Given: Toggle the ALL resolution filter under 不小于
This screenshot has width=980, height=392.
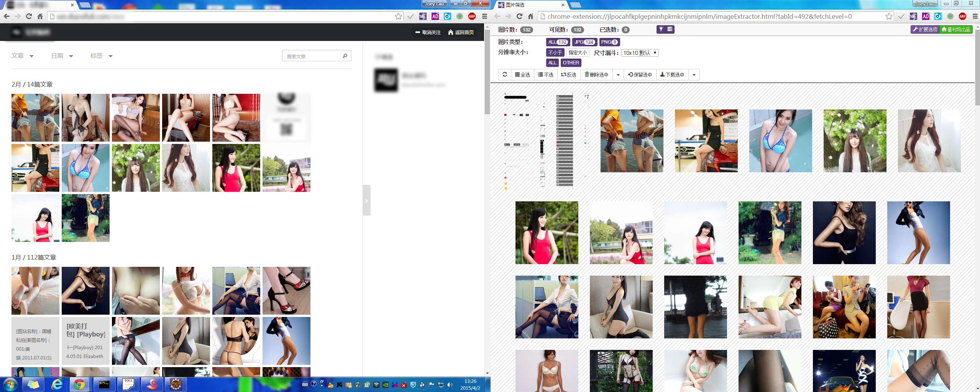Looking at the screenshot, I should pos(552,63).
